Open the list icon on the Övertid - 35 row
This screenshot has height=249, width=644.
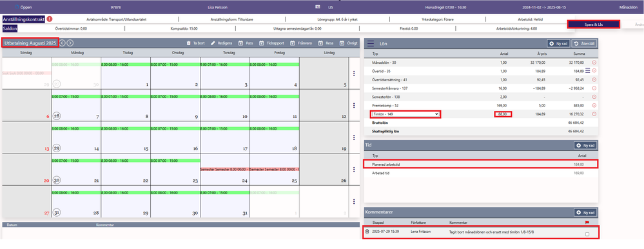point(587,71)
